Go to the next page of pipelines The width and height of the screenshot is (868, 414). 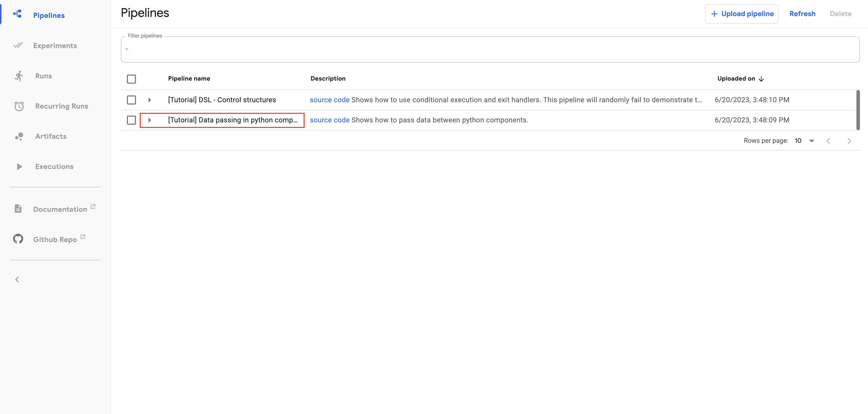pos(849,141)
